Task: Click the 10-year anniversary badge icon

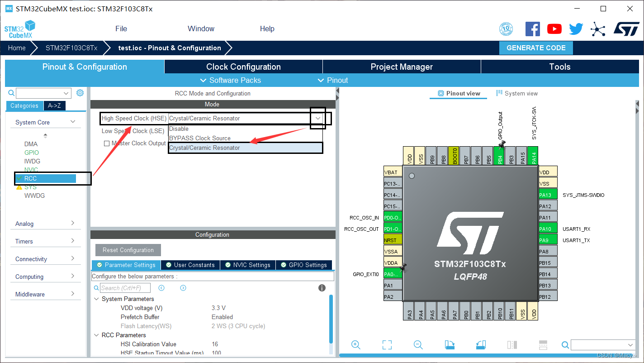Action: tap(506, 29)
